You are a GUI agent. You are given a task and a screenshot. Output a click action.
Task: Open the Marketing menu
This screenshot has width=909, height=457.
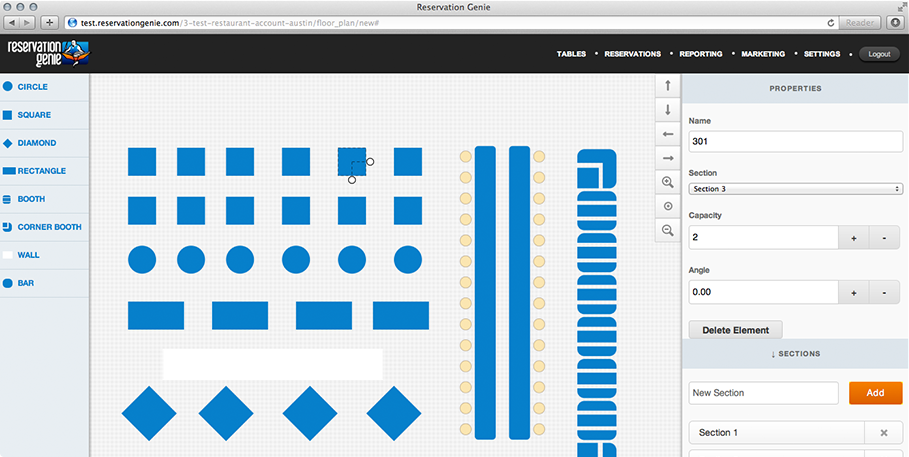763,54
